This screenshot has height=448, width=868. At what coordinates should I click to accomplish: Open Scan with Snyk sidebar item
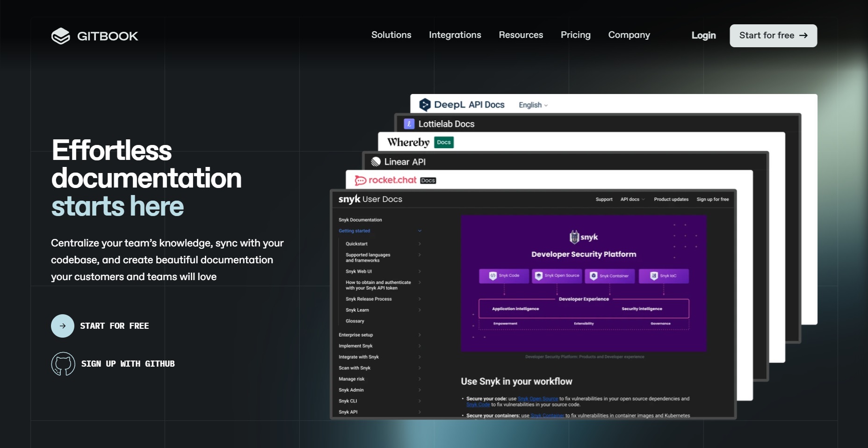tap(354, 368)
